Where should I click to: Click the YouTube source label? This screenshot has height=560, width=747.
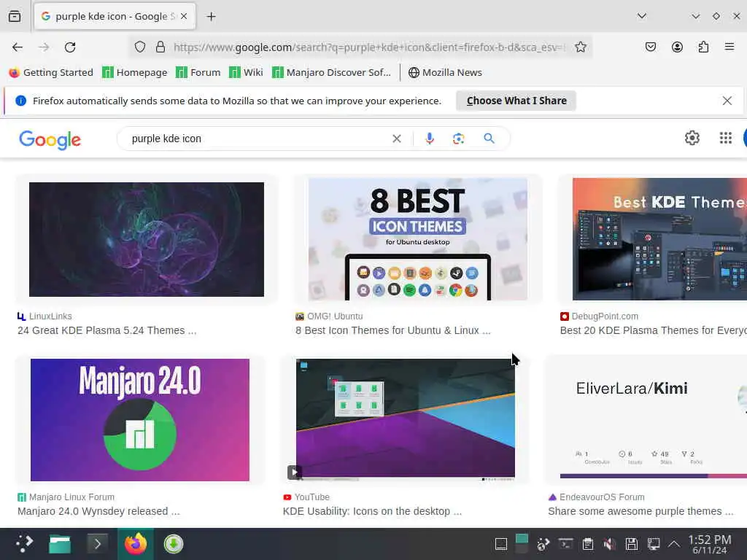point(306,497)
